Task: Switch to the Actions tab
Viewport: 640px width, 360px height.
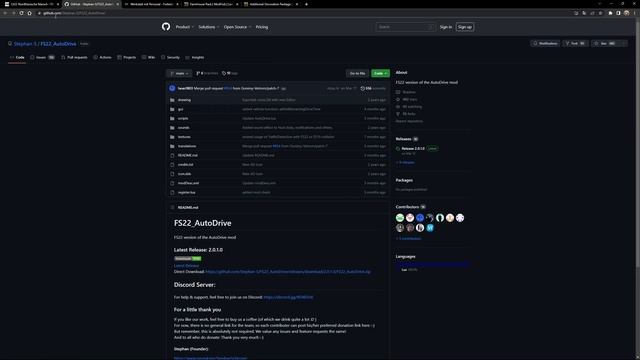Action: (x=102, y=58)
